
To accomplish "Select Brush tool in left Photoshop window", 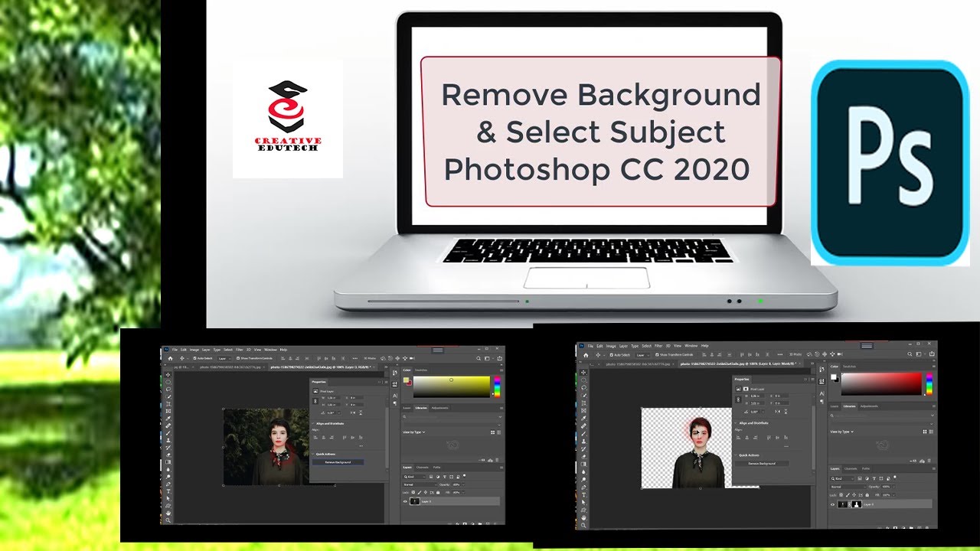I will pos(168,433).
